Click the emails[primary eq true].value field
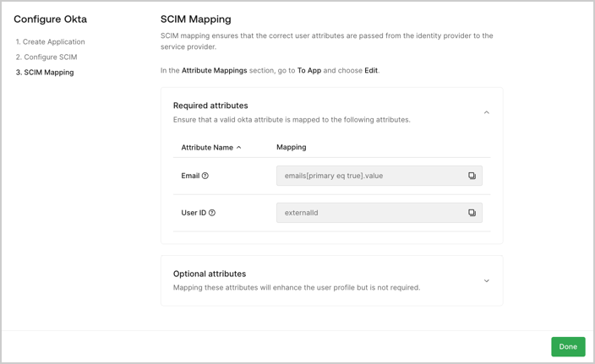 click(x=379, y=176)
